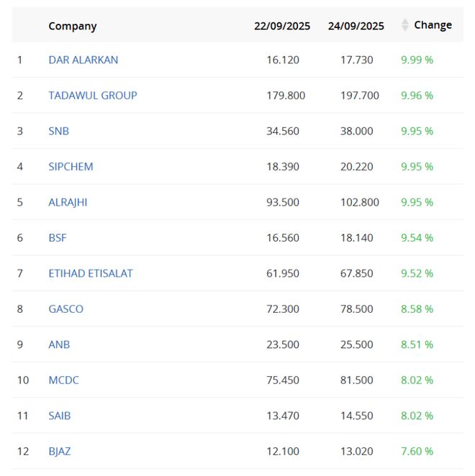475x476 pixels.
Task: Select the 38.000 price of SNB
Action: click(x=356, y=131)
